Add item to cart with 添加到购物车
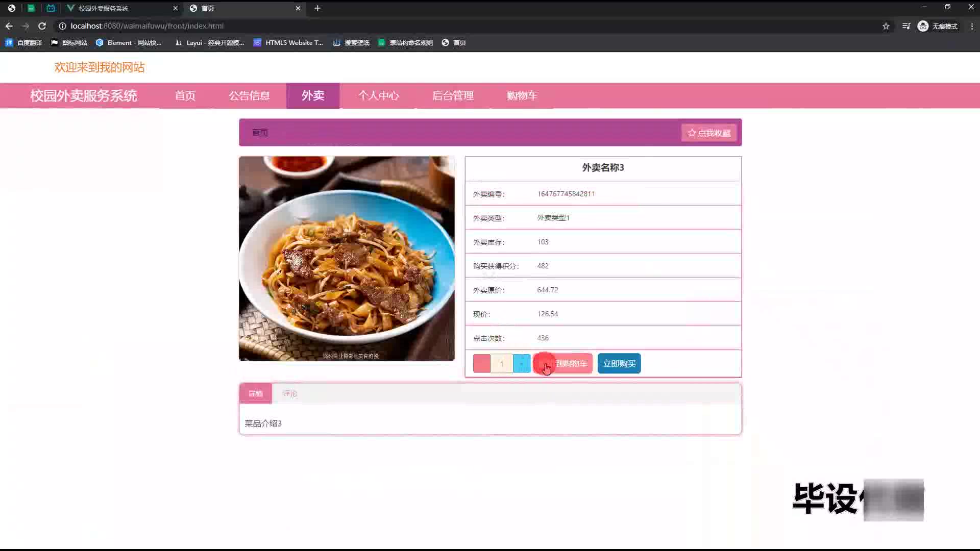Image resolution: width=980 pixels, height=551 pixels. [563, 364]
